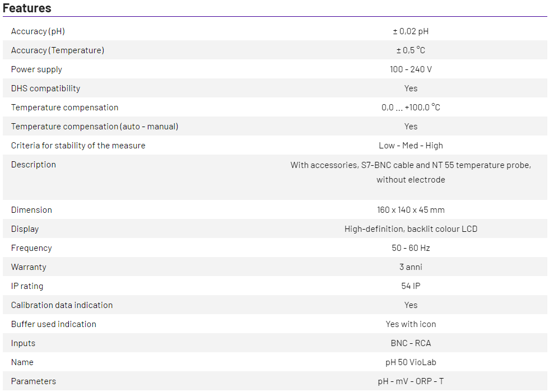This screenshot has width=549, height=392.
Task: Select the Accuracy (pH) label
Action: tap(42, 31)
